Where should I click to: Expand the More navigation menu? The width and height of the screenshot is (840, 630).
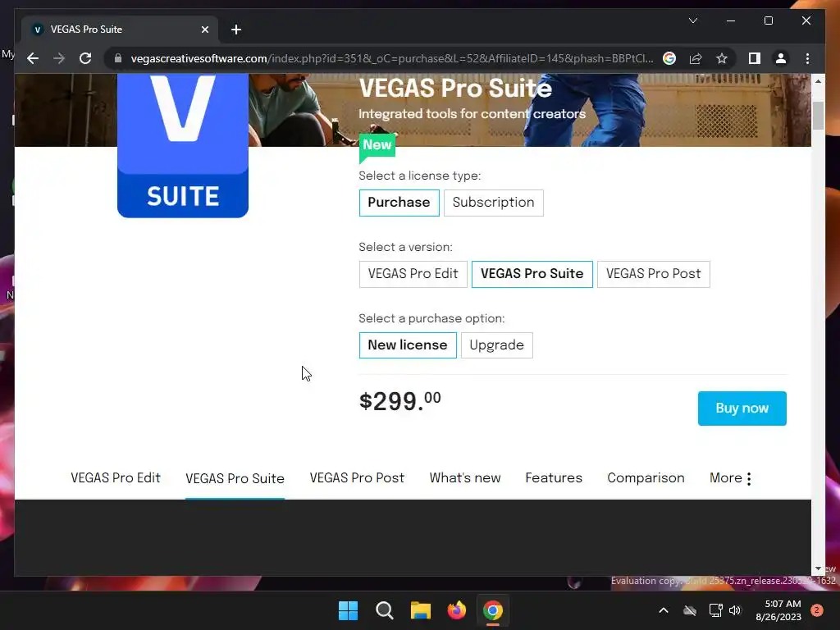[x=730, y=478]
